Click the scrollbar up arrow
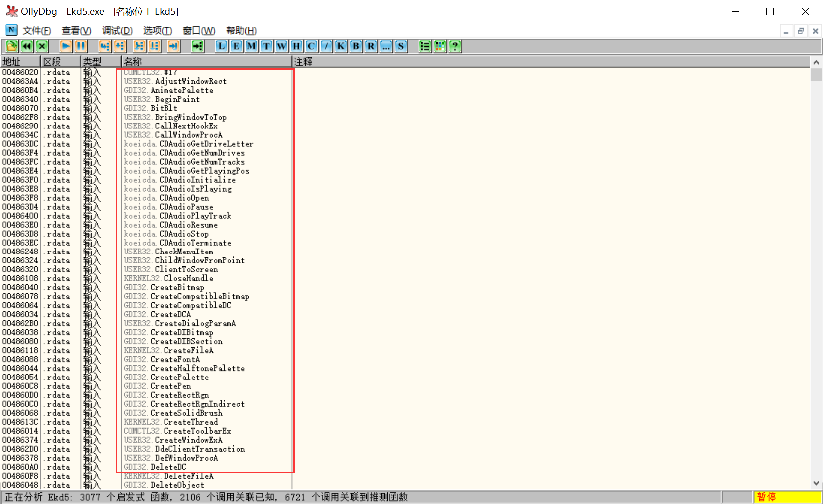 816,62
